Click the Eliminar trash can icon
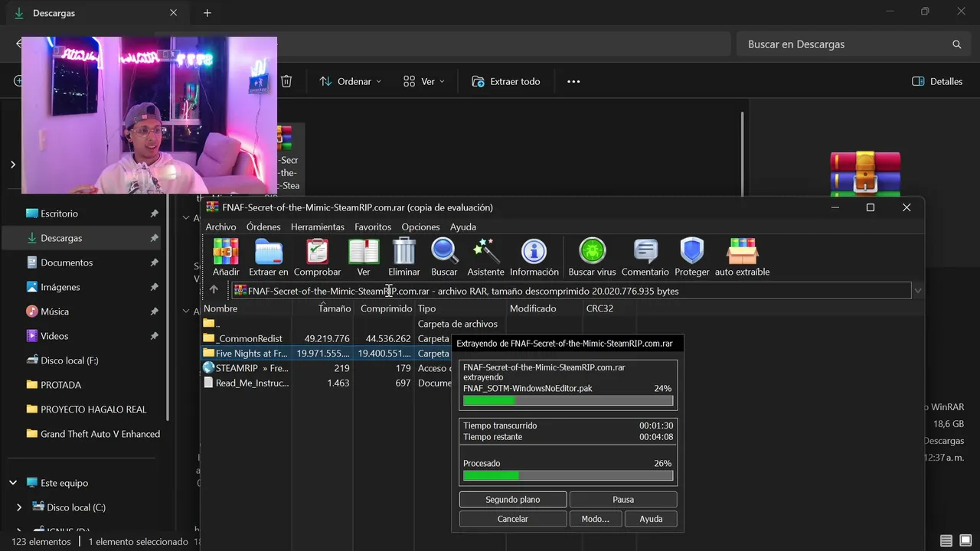This screenshot has height=551, width=980. click(x=403, y=251)
